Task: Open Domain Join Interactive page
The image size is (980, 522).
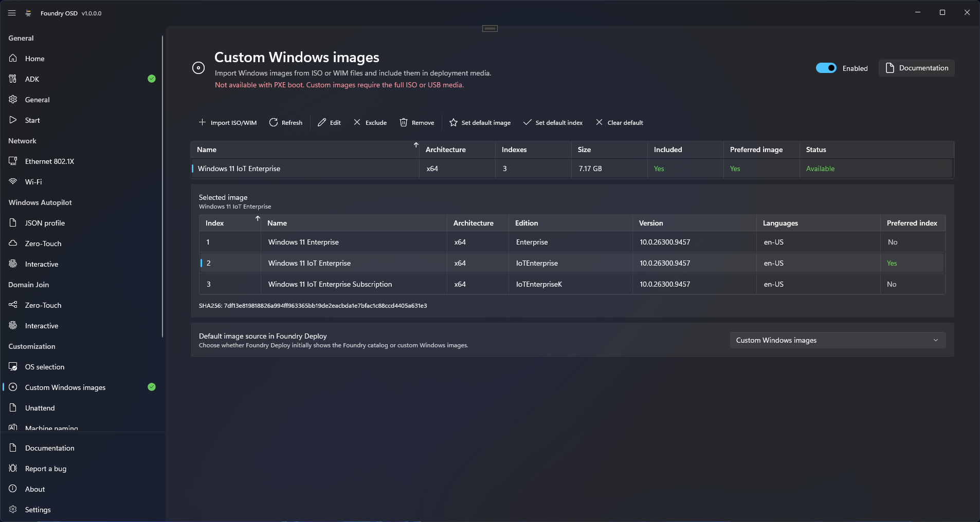Action: tap(82, 326)
